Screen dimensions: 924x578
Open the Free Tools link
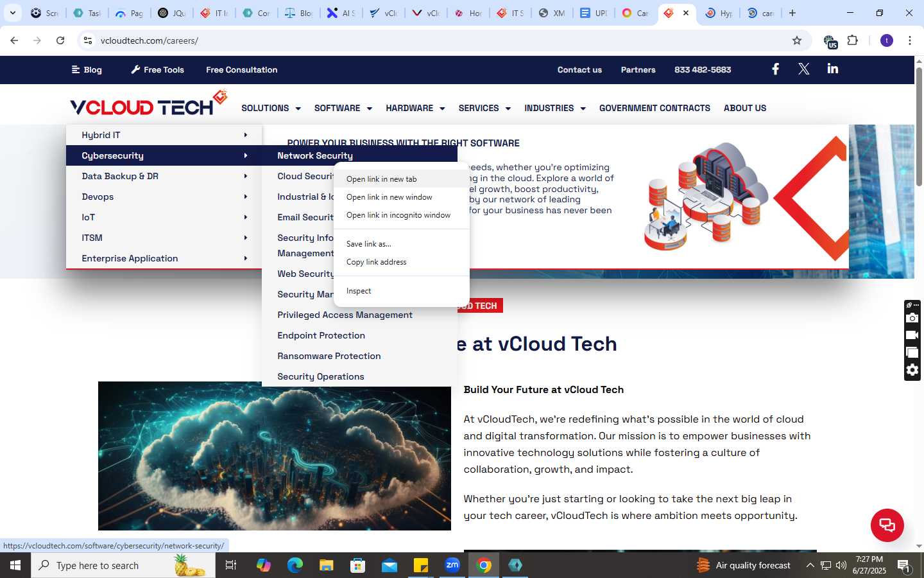tap(158, 69)
